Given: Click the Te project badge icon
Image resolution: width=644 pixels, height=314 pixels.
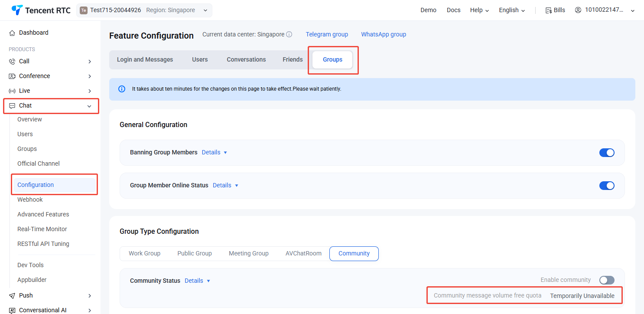Looking at the screenshot, I should pos(84,10).
